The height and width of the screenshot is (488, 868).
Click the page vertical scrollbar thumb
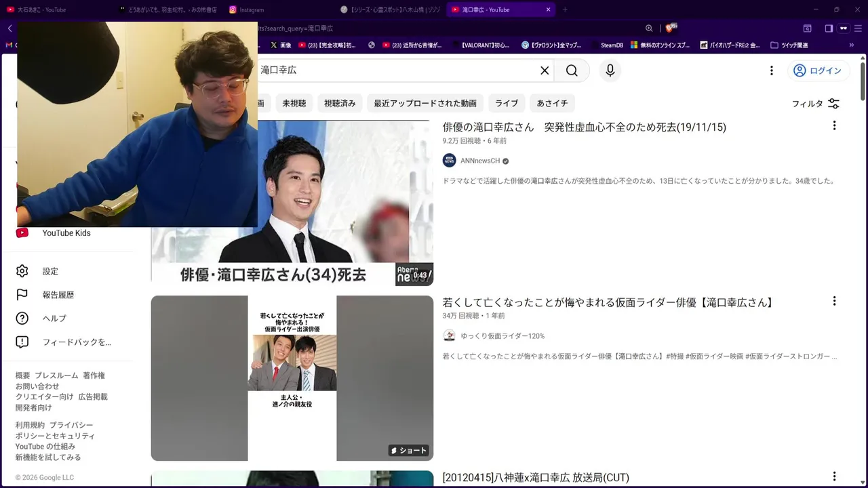coord(863,81)
